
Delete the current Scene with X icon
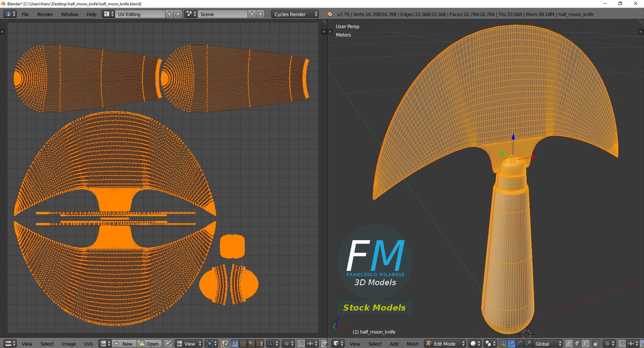tap(260, 14)
